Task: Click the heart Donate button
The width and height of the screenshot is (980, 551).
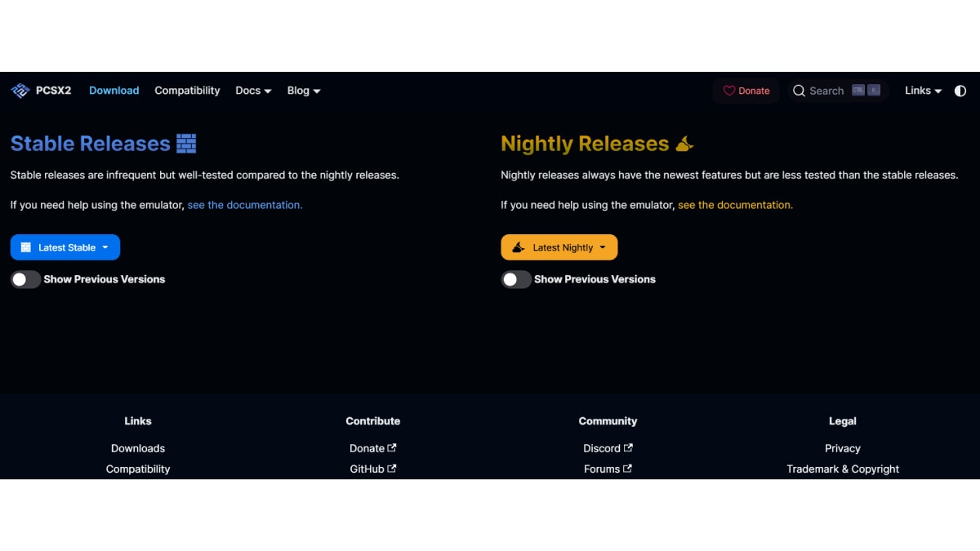Action: click(x=746, y=91)
